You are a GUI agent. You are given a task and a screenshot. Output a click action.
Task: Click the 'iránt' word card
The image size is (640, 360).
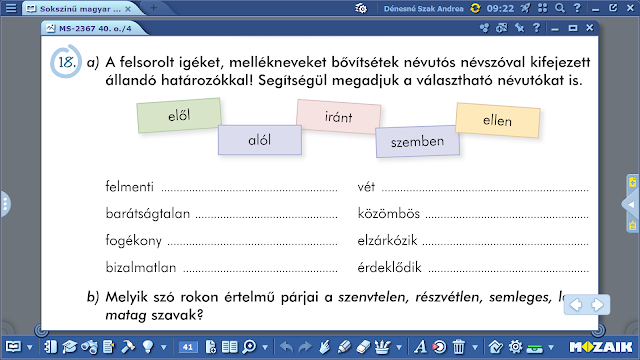pos(338,117)
